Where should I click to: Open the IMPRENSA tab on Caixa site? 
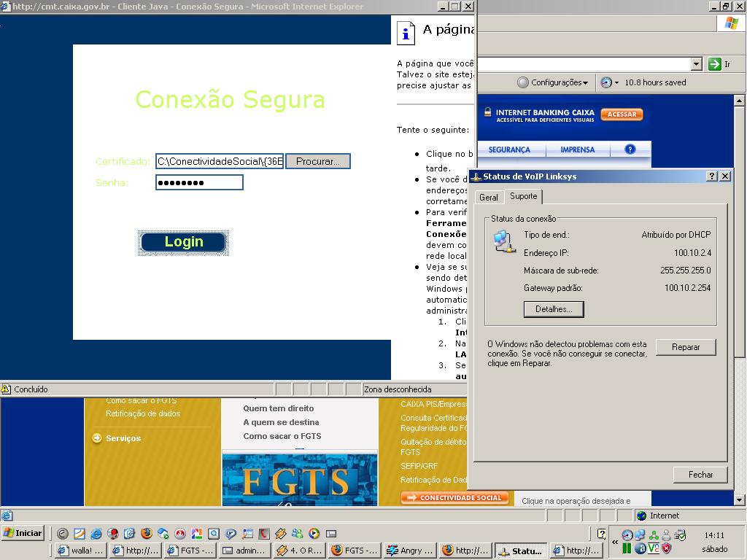578,149
